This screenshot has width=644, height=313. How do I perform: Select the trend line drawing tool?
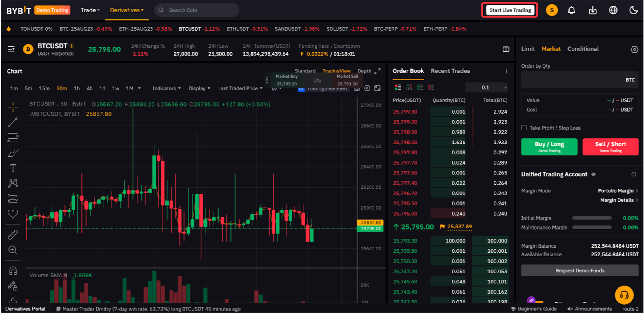pos(13,122)
